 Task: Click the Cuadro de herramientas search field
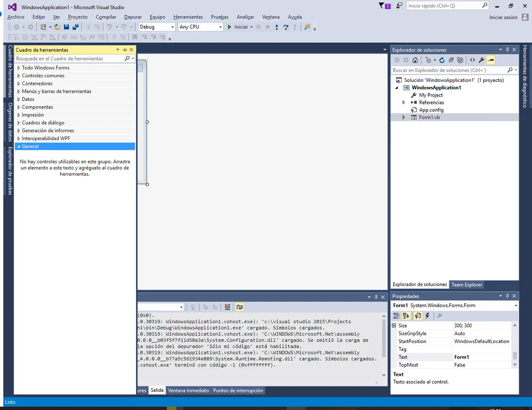point(70,59)
